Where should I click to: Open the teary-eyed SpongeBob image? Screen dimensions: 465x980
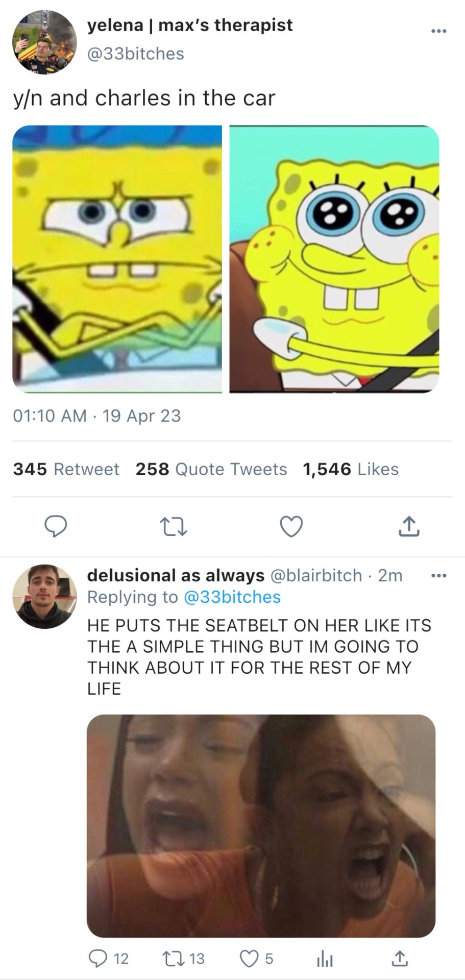[x=334, y=259]
